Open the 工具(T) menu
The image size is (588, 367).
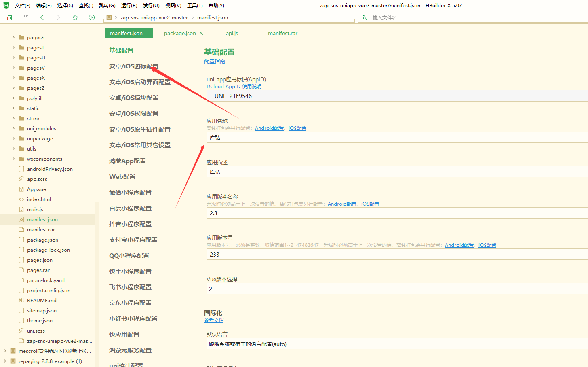(195, 5)
